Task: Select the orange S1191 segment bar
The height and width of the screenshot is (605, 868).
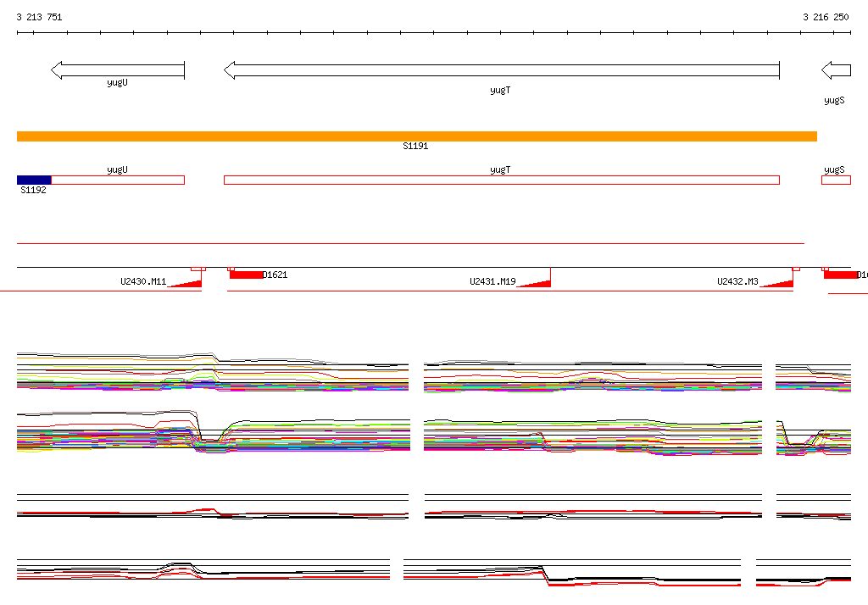Action: [416, 136]
